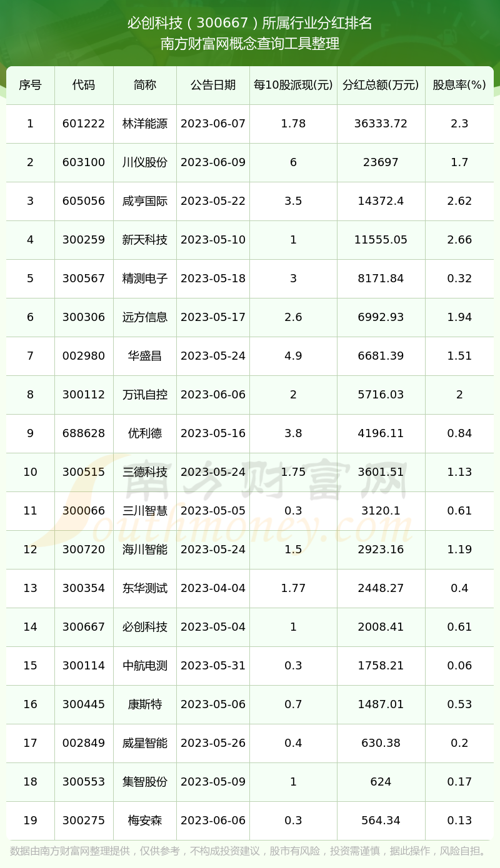Open the 新天科技 entry
This screenshot has height=868, width=500.
[x=145, y=240]
